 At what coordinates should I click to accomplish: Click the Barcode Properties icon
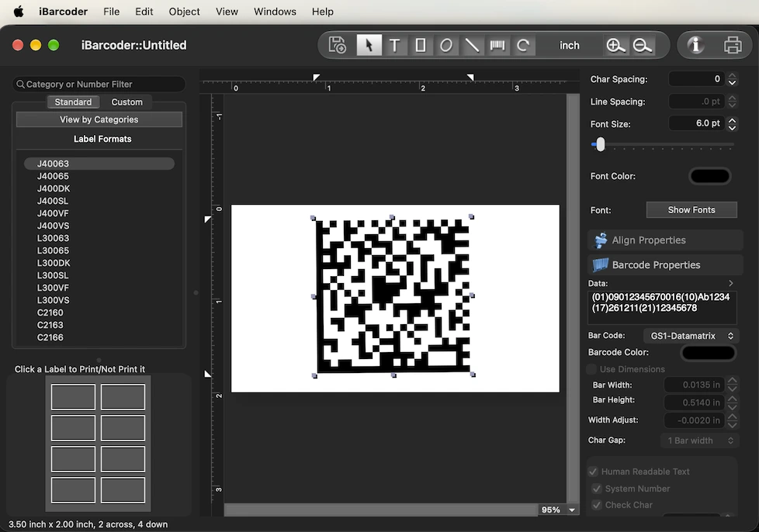pyautogui.click(x=600, y=264)
